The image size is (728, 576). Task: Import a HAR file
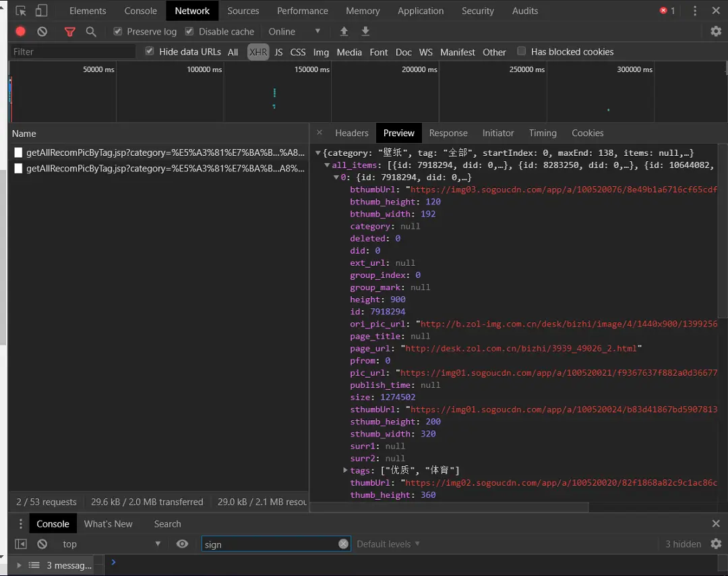[344, 32]
